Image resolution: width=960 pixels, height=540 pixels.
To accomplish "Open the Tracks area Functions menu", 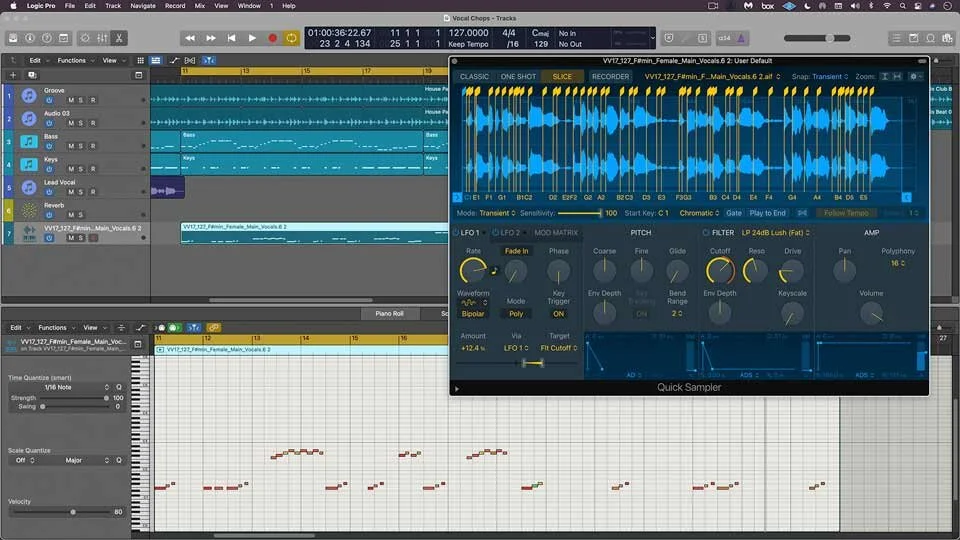I will point(75,60).
